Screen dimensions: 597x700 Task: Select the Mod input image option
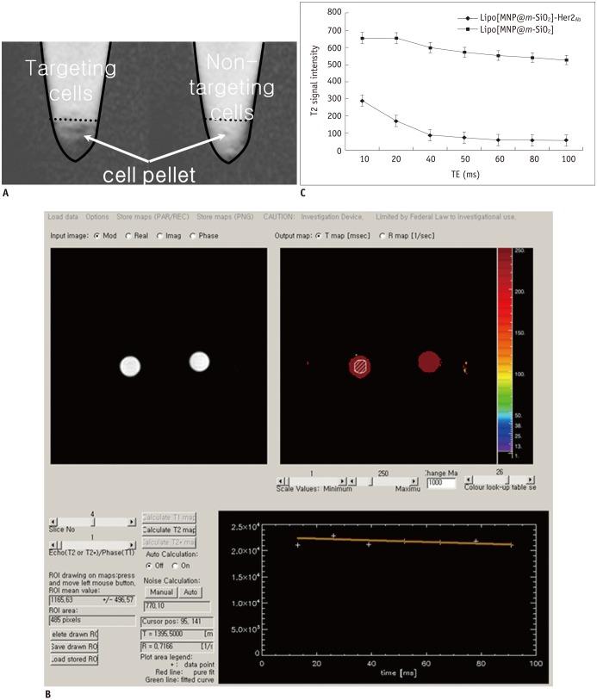96,236
